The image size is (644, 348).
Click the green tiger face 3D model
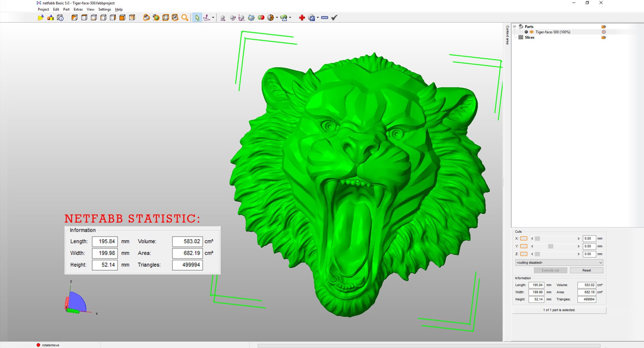click(x=359, y=184)
